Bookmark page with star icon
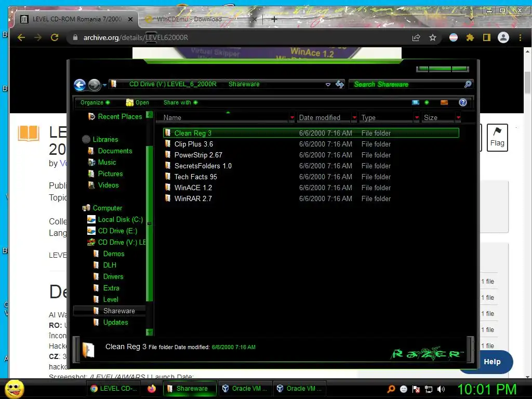 pyautogui.click(x=432, y=37)
